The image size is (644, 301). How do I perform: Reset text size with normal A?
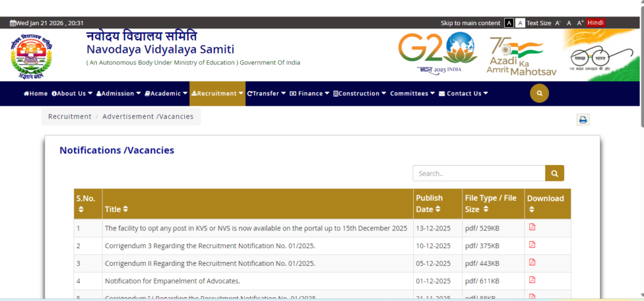tap(569, 23)
